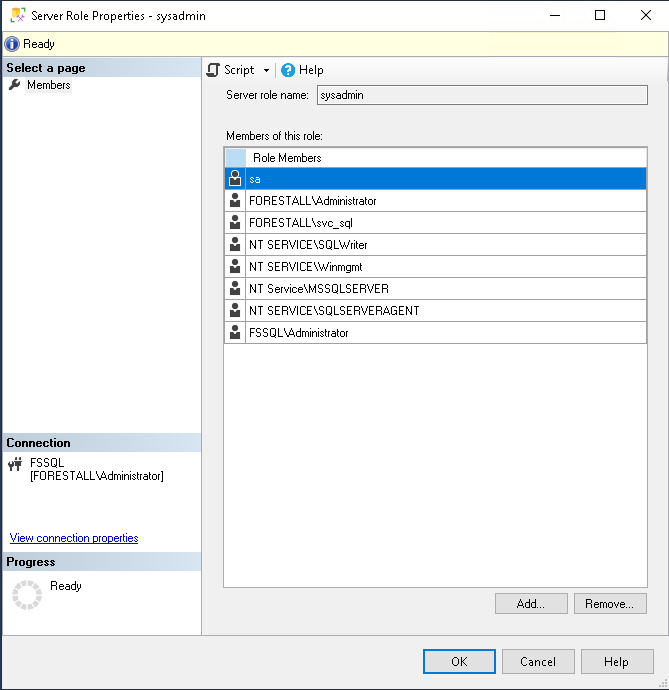Click the NT SERVICE\Winmgmt user icon
Screen dimensions: 669x690
[x=235, y=267]
